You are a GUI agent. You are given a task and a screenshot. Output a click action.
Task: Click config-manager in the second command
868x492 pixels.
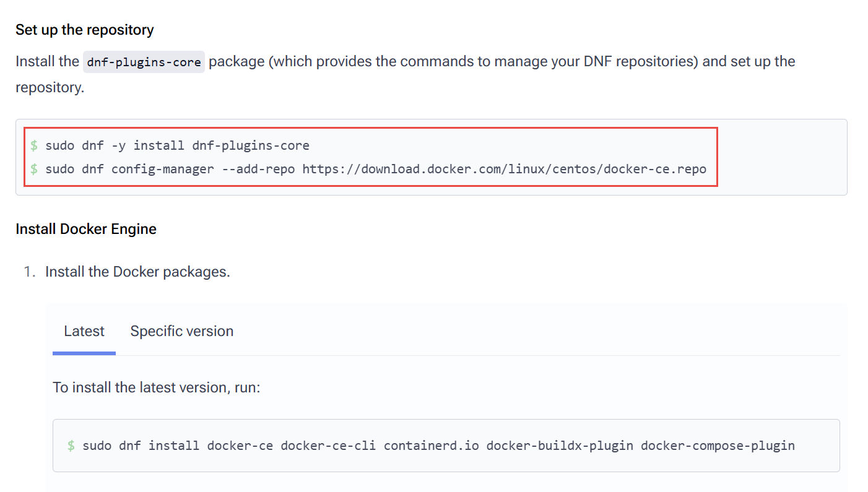[162, 168]
